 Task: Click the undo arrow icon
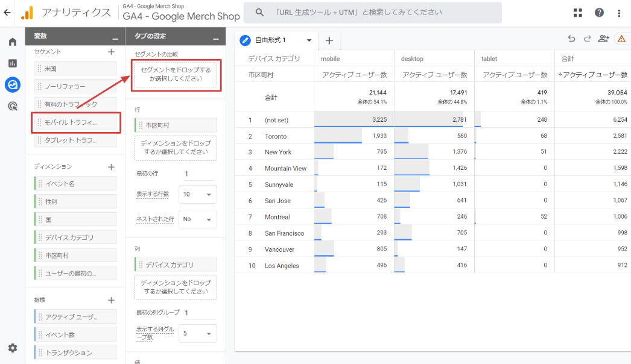[571, 39]
